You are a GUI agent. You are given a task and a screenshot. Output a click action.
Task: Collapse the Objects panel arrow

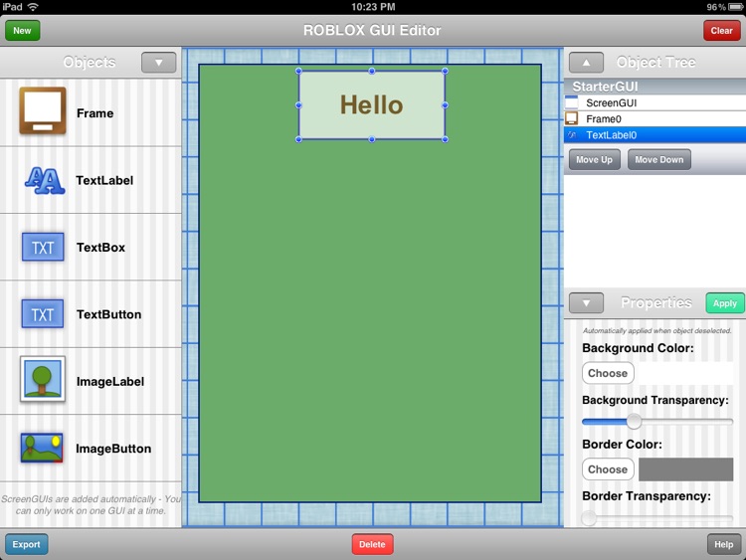pyautogui.click(x=158, y=63)
